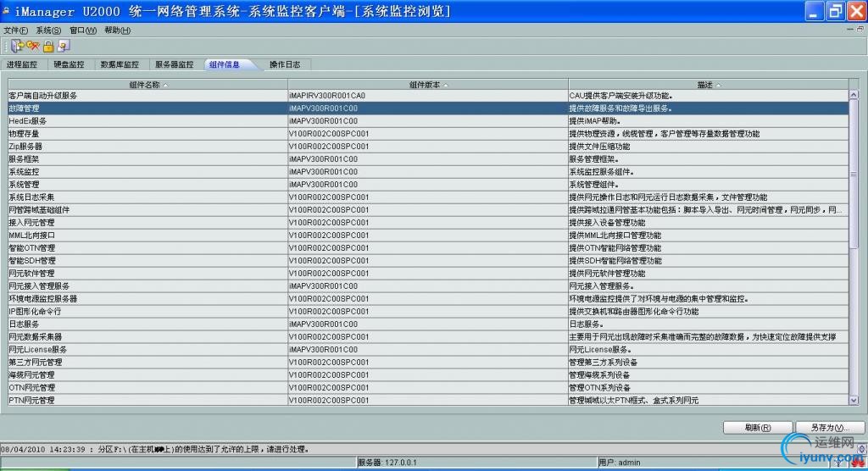Image resolution: width=868 pixels, height=471 pixels.
Task: Select the Zip服务器 row
Action: 428,147
